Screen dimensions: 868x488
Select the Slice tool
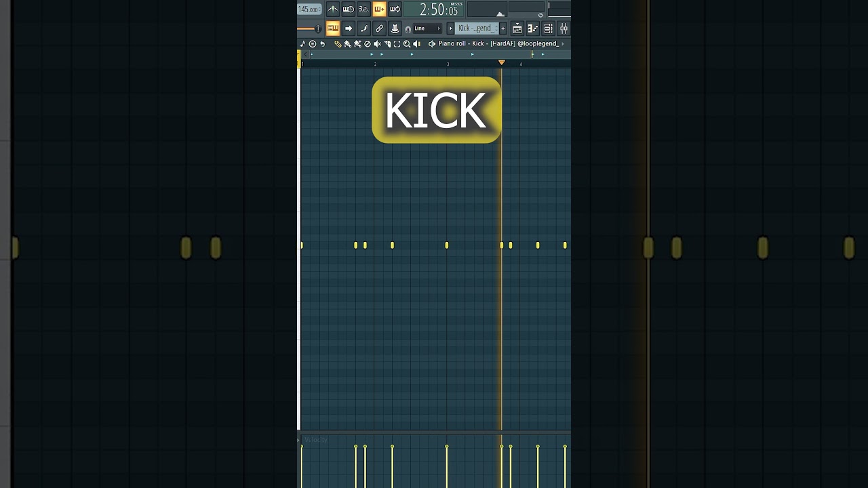(387, 44)
